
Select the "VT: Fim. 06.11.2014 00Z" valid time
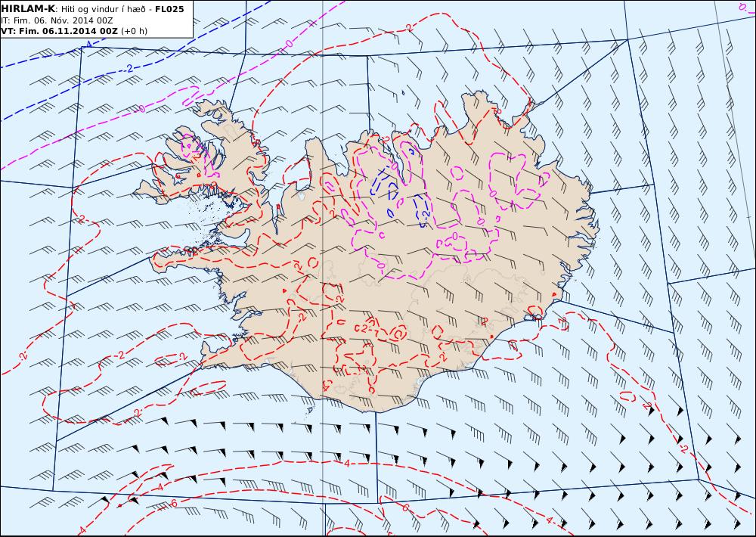pyautogui.click(x=59, y=31)
